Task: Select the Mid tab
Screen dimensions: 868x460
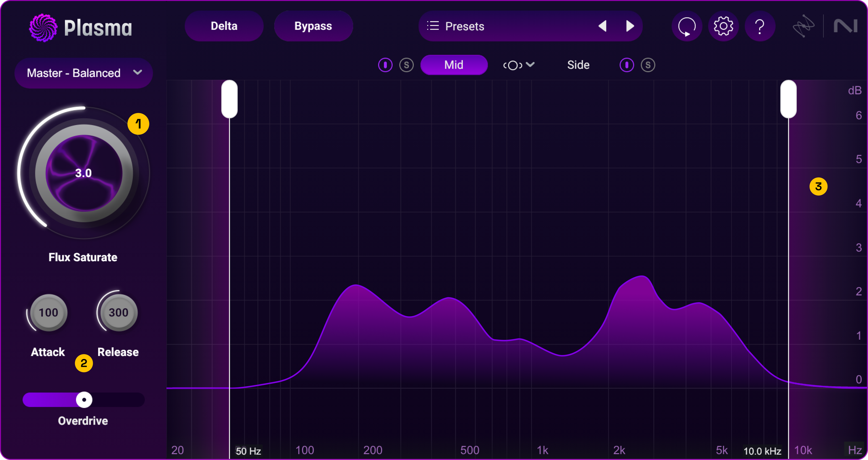Action: click(453, 65)
